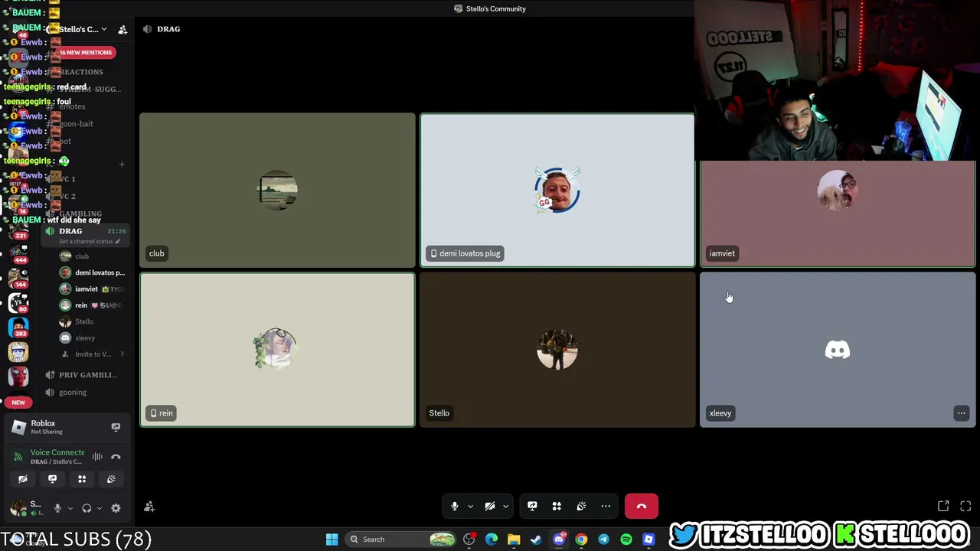Open Windows Start menu
Screen dimensions: 980x551
(x=332, y=540)
